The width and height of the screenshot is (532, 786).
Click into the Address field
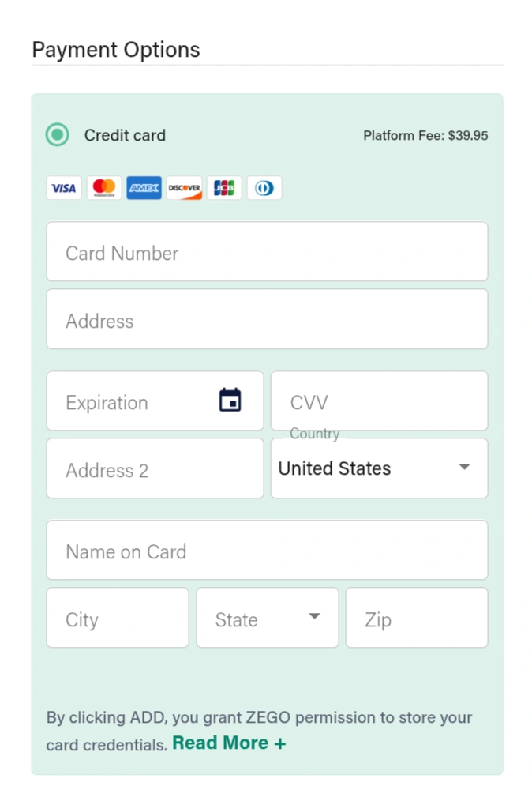pyautogui.click(x=267, y=319)
